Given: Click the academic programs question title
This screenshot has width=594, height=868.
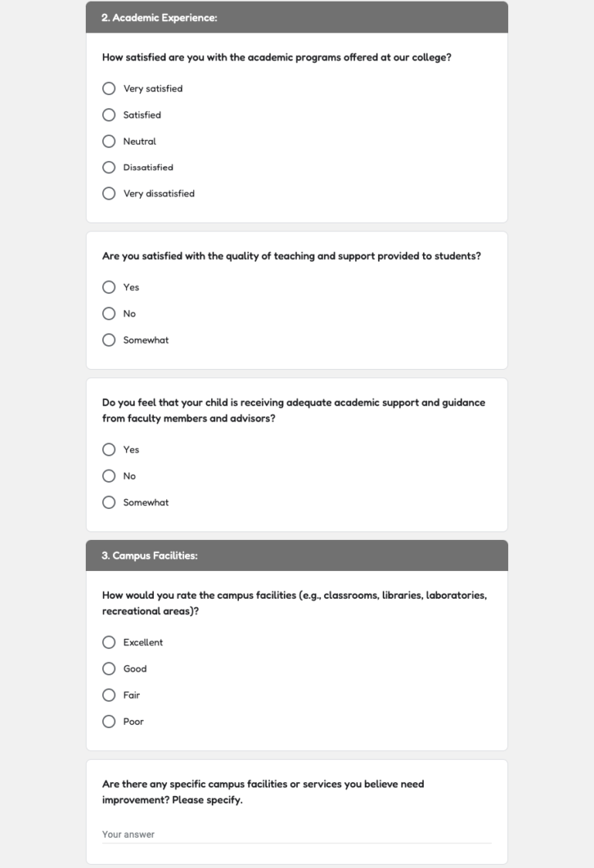Looking at the screenshot, I should click(x=276, y=56).
